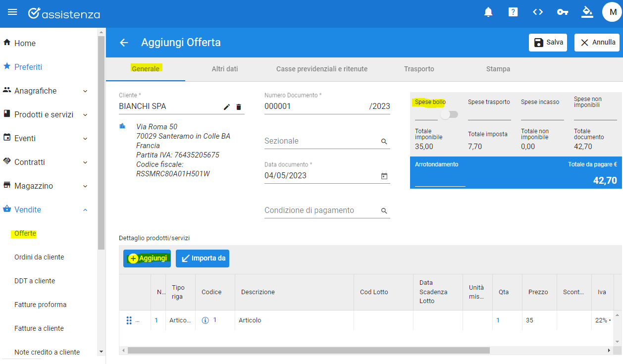623x364 pixels.
Task: Click the Sezionale input field
Action: coord(327,141)
